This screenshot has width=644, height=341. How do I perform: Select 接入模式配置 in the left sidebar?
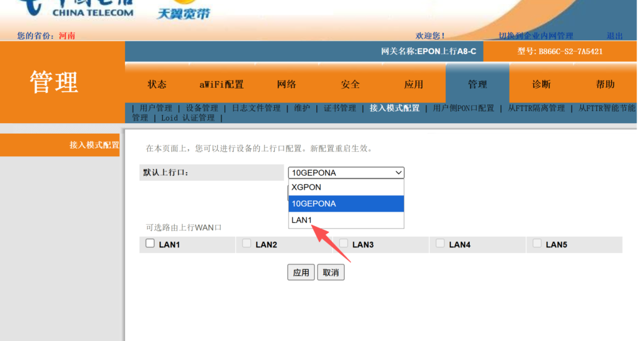[94, 145]
